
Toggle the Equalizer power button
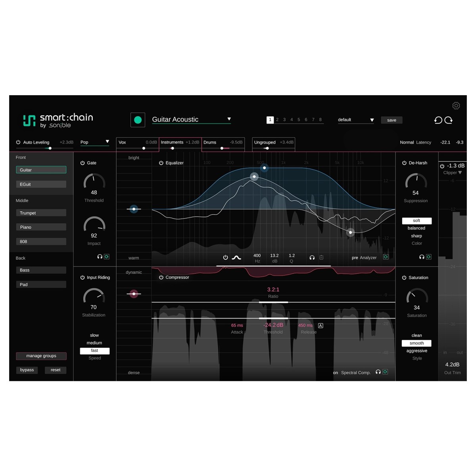coord(161,163)
